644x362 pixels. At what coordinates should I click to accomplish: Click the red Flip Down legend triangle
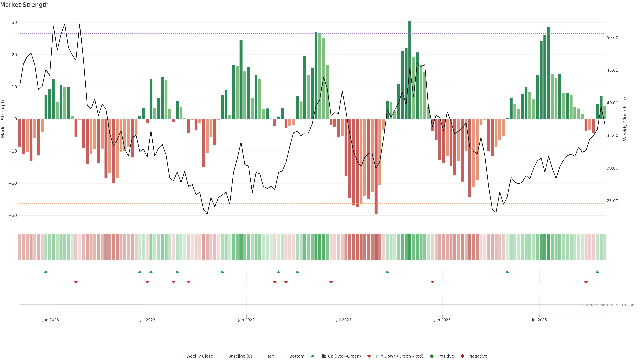click(x=369, y=356)
